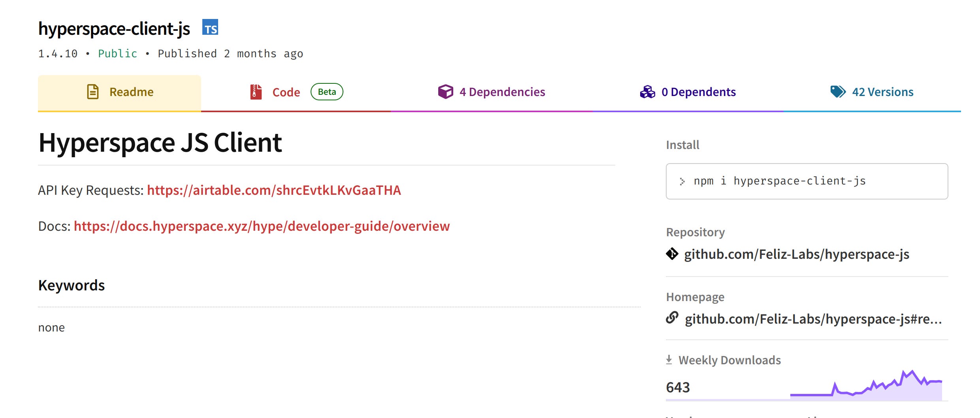Click the git repository diamond icon
Screen dimensions: 980x418
(x=672, y=254)
